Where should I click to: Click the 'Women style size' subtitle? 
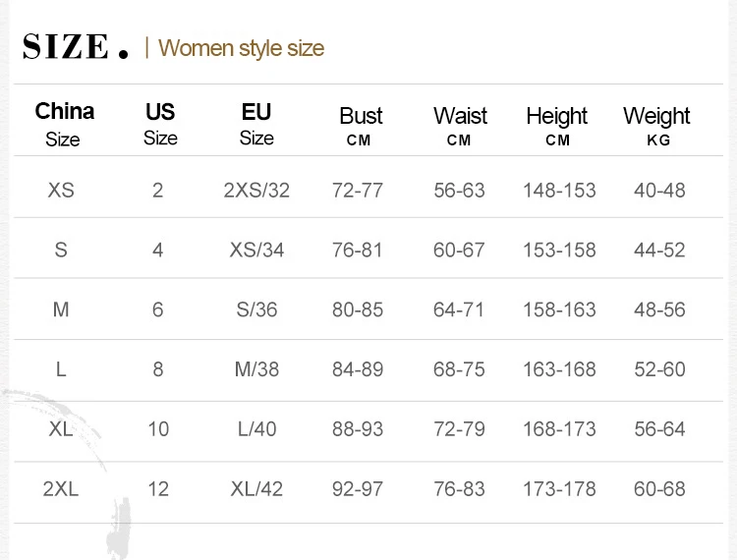(x=241, y=48)
